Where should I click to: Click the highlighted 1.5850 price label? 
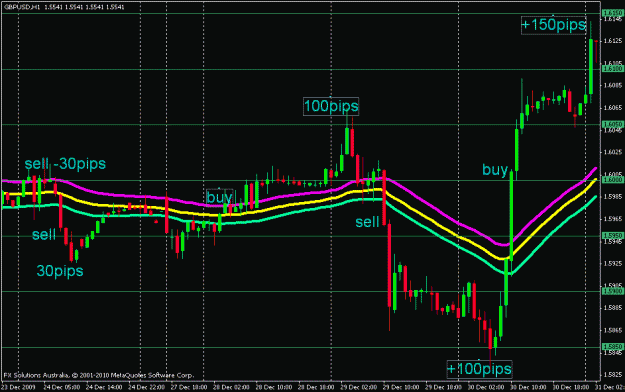613,347
